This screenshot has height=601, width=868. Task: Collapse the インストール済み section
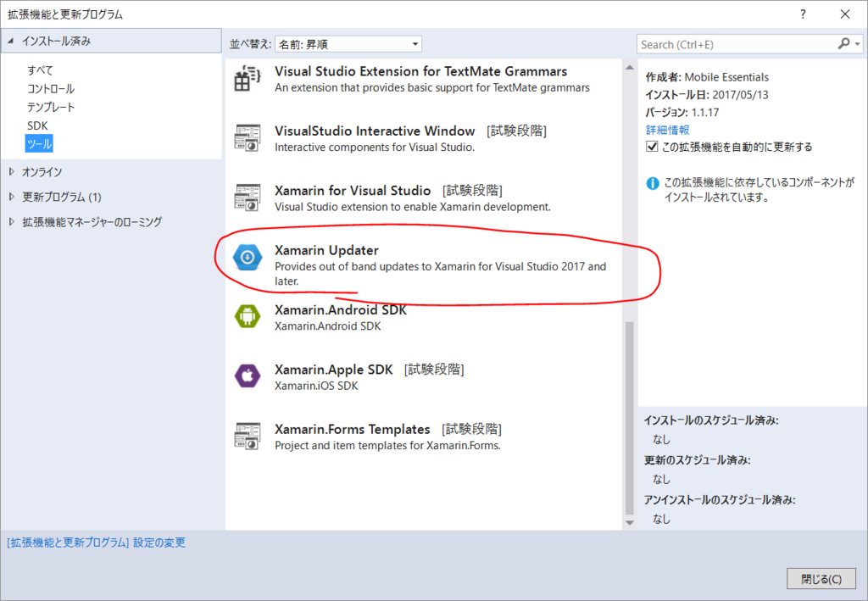(x=10, y=41)
